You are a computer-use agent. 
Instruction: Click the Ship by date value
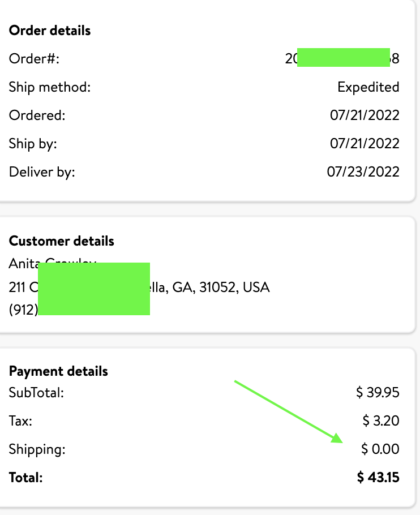(365, 144)
